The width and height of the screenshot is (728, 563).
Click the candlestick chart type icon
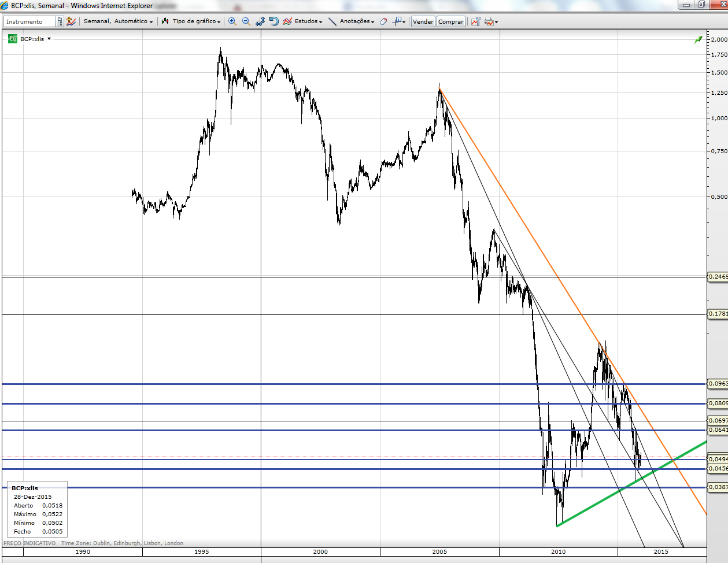(x=165, y=21)
